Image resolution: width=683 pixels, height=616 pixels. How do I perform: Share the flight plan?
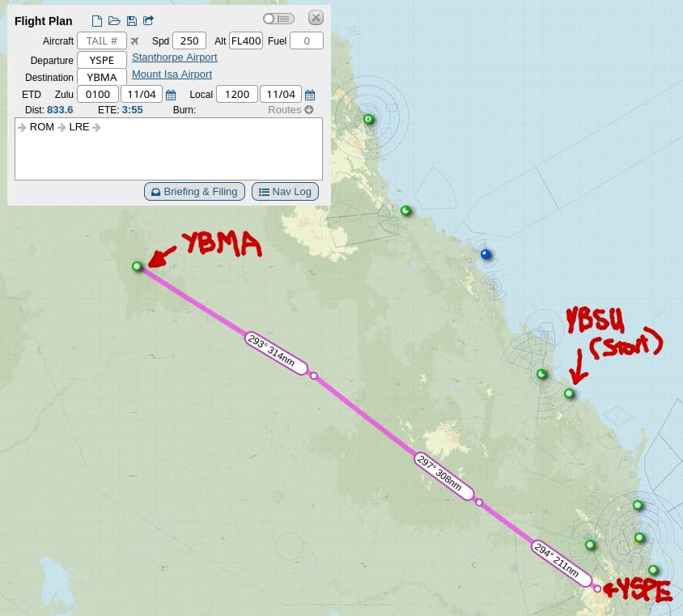[148, 21]
